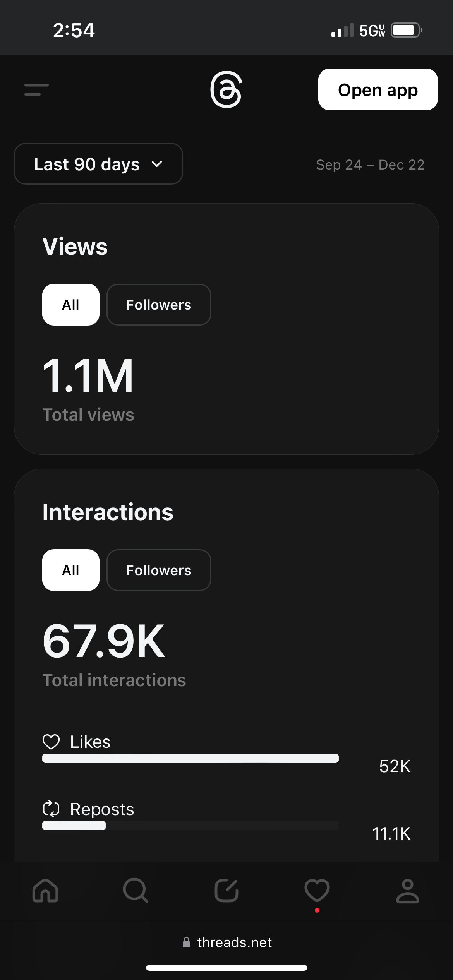Tap the Sep 24 – Dec 22 date range
This screenshot has height=980, width=453.
click(370, 165)
